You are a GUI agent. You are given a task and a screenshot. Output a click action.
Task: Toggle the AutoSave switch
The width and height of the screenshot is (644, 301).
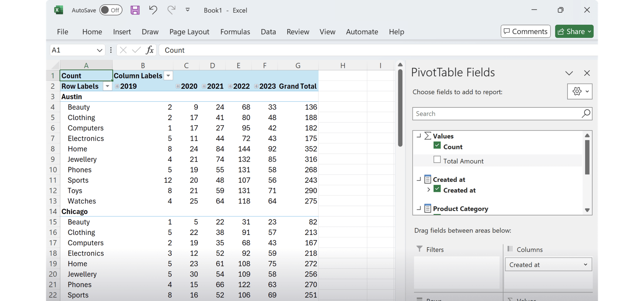(111, 10)
